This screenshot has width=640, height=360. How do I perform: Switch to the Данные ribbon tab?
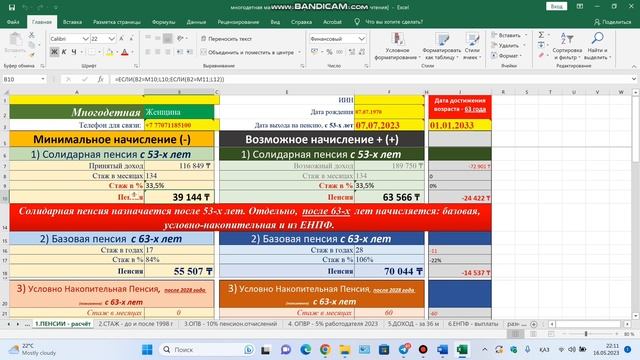coord(196,22)
